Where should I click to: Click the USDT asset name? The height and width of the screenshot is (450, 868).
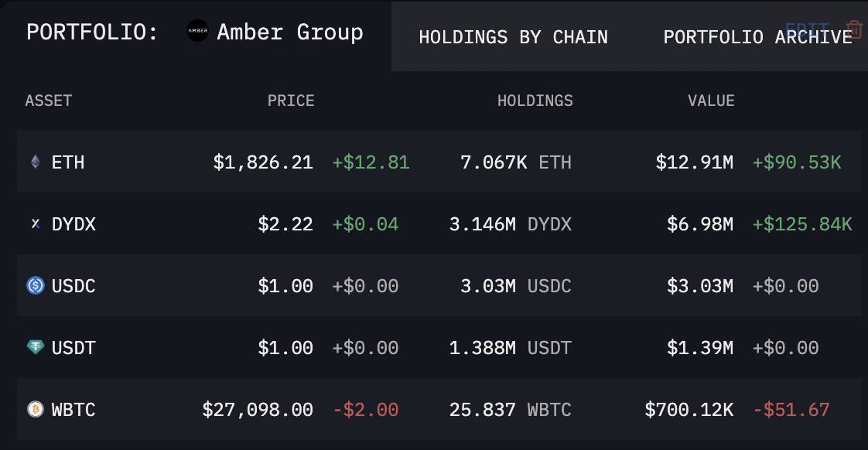point(73,348)
